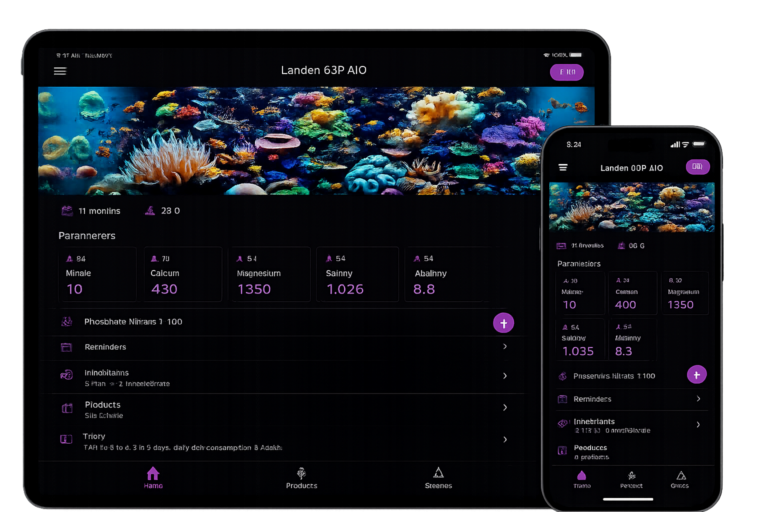
Task: Click the Reminders row icon on the phone
Action: click(563, 399)
